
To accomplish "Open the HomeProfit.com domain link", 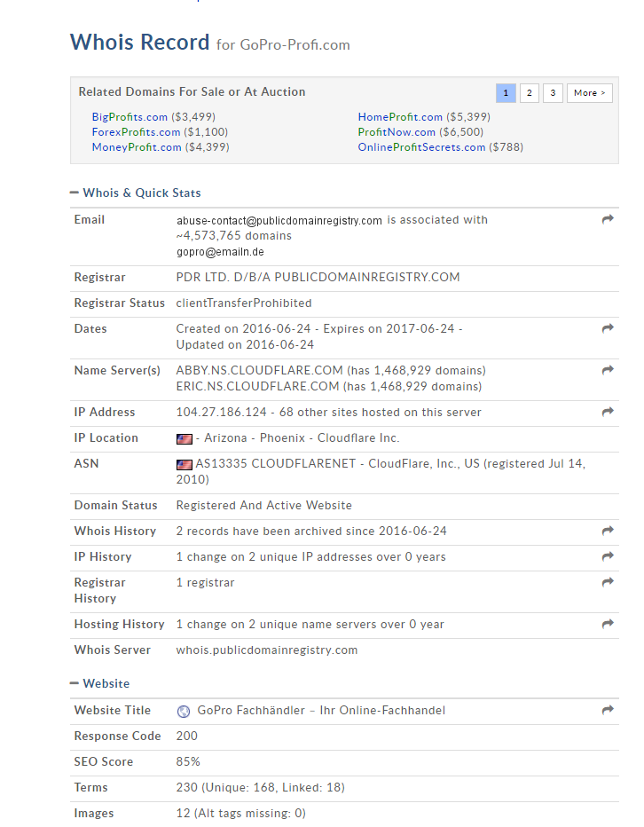I will [400, 117].
